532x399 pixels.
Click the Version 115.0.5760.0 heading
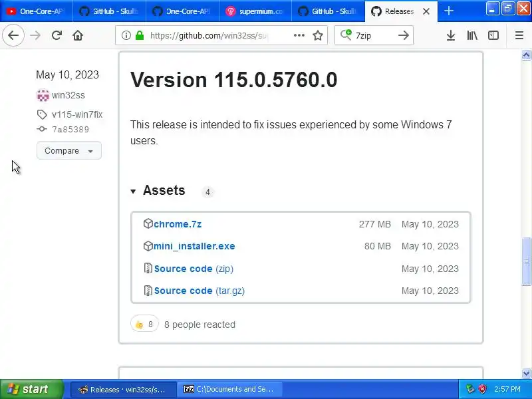(234, 80)
